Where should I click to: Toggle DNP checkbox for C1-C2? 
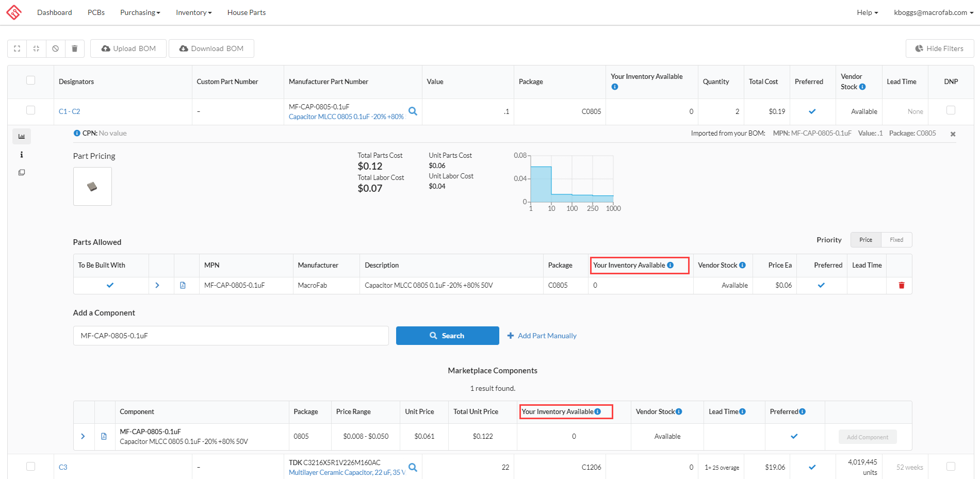tap(951, 110)
